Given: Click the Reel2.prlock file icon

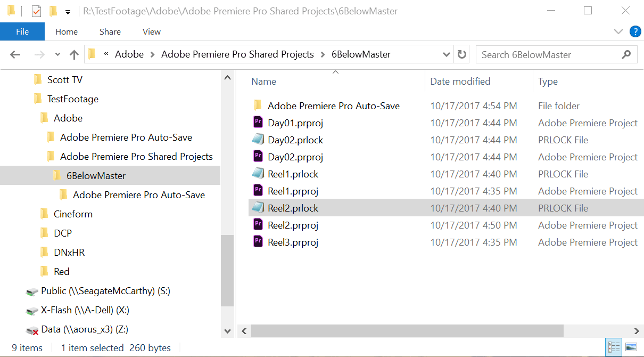Looking at the screenshot, I should pyautogui.click(x=258, y=208).
